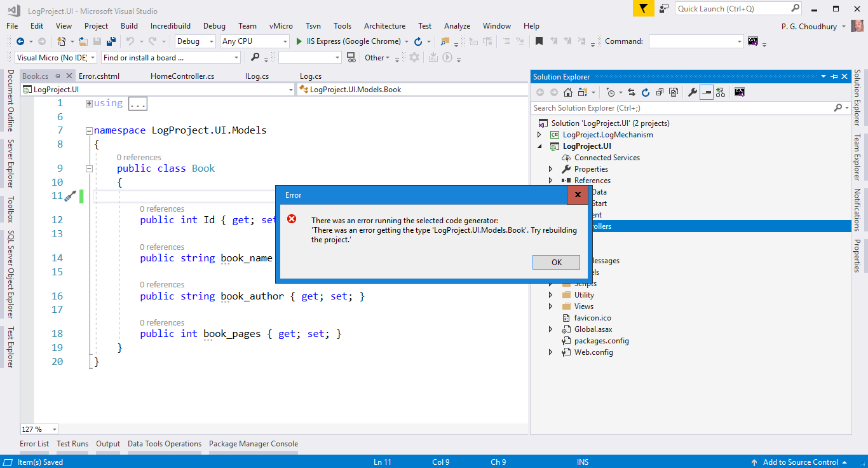Click the Solution Explorer refresh icon
The image size is (868, 468).
(646, 92)
